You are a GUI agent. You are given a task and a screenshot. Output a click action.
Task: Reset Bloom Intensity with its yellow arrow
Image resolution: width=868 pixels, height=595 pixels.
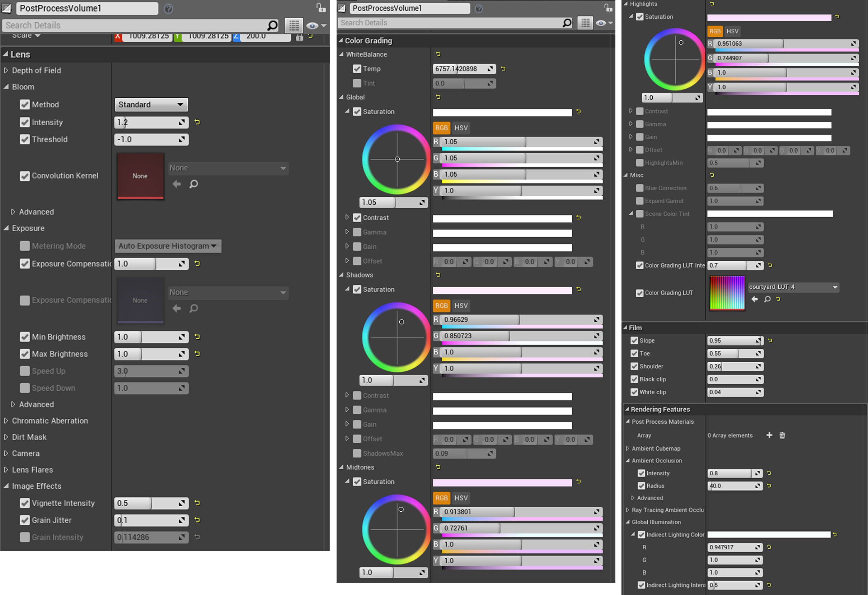click(x=197, y=122)
